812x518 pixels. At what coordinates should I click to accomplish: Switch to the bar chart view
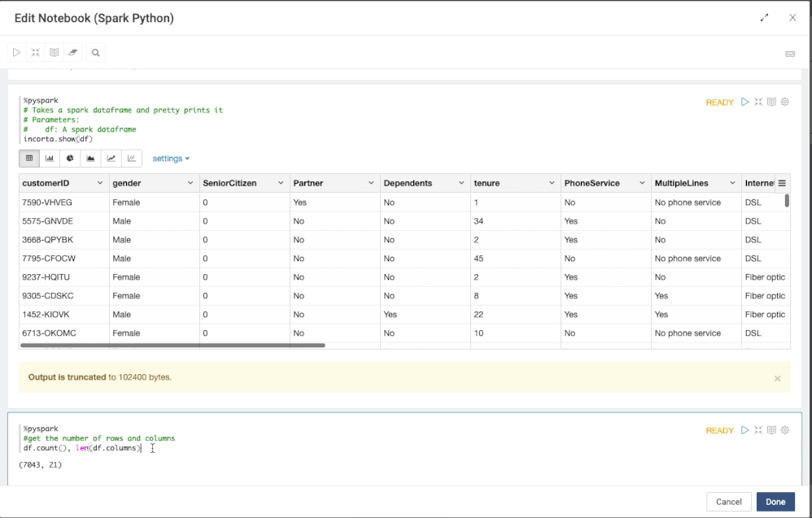tap(50, 159)
